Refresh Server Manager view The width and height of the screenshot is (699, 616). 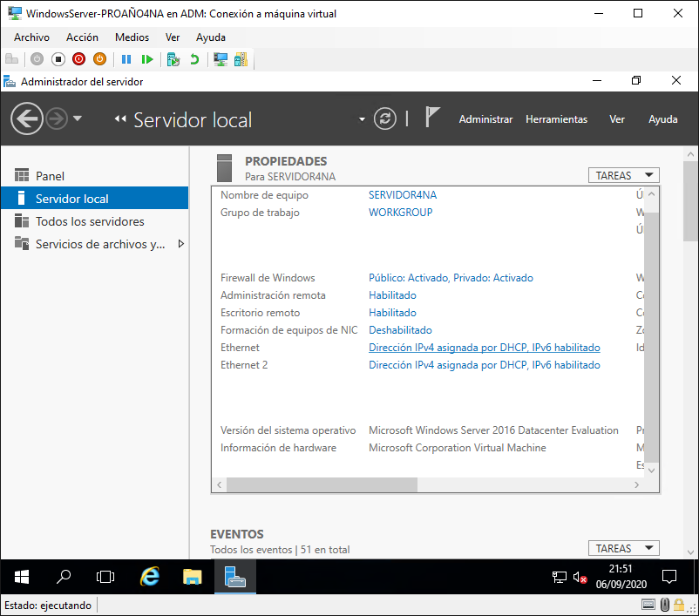[384, 119]
